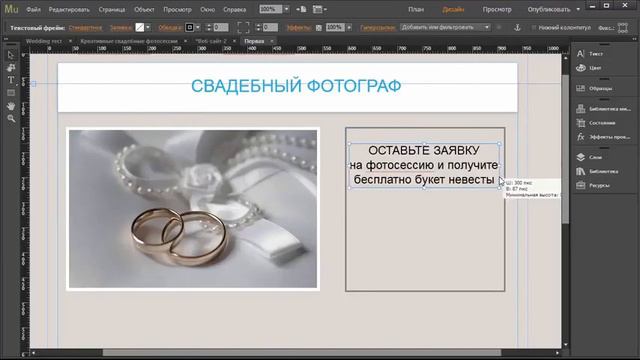Click the fill color swatch
The width and height of the screenshot is (640, 360).
click(x=140, y=27)
